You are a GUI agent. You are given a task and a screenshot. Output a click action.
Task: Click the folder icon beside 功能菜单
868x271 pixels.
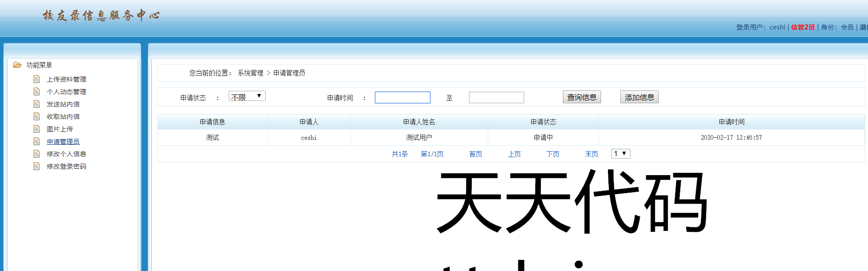point(17,65)
